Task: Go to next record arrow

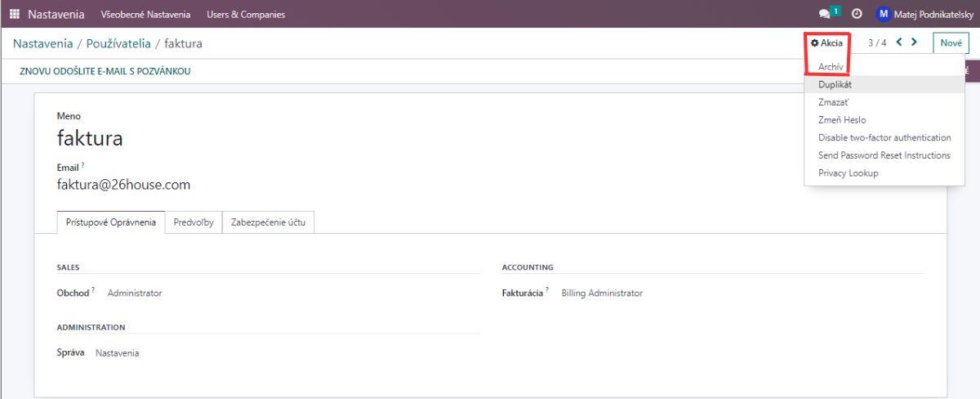Action: pyautogui.click(x=914, y=43)
